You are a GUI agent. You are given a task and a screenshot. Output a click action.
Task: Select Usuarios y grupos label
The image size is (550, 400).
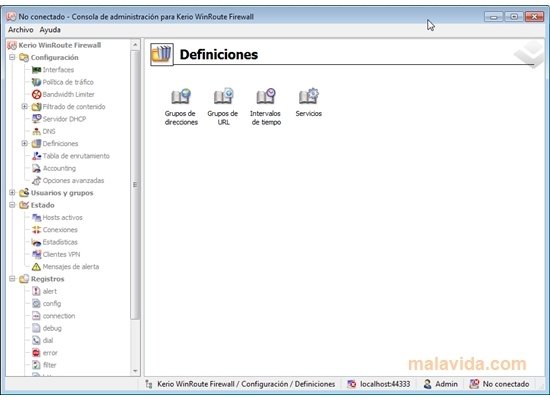click(x=62, y=193)
